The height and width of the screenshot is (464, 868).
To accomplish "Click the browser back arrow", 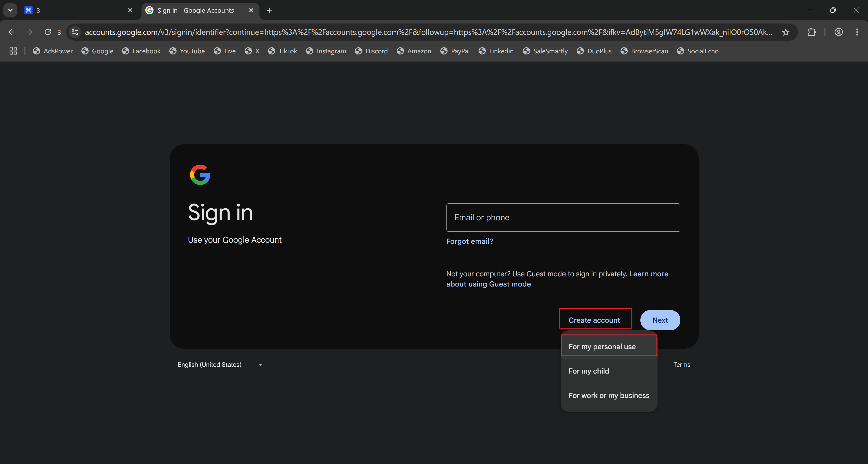I will pos(11,32).
